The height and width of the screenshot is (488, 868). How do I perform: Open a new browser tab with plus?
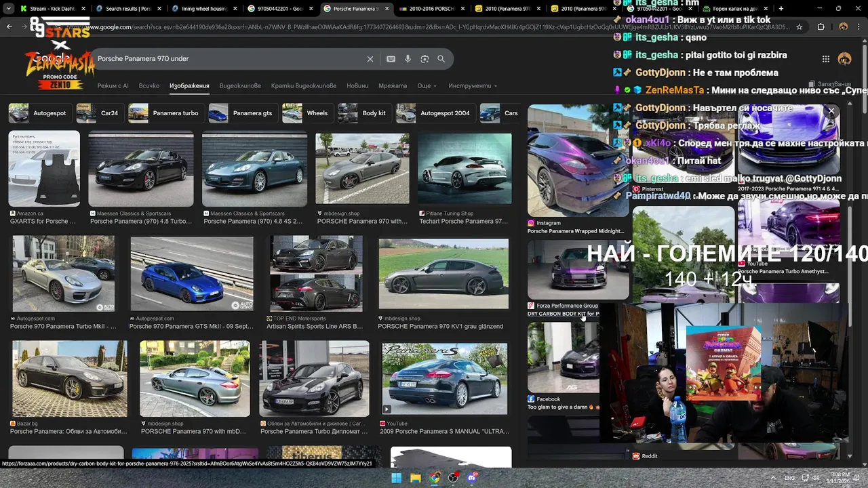point(781,9)
